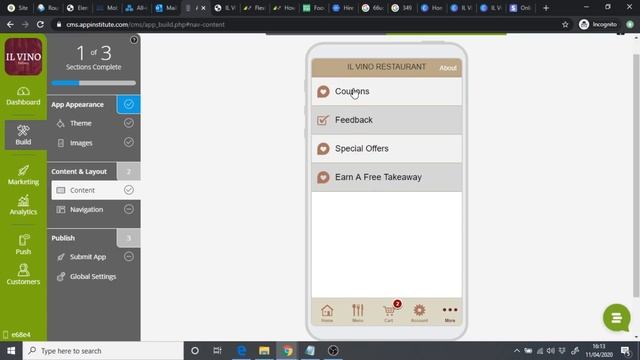Tap the Menu fork-and-knife tab
The height and width of the screenshot is (360, 640).
[x=358, y=313]
